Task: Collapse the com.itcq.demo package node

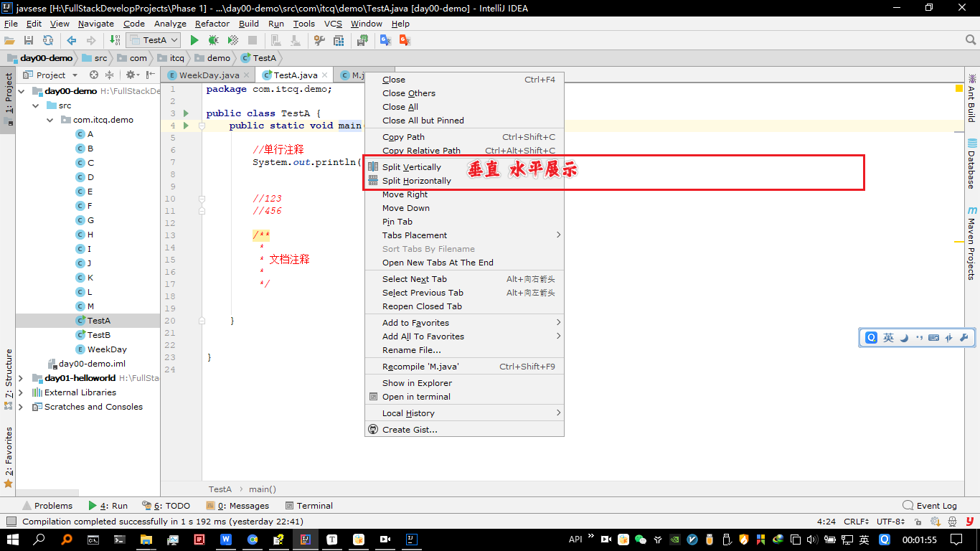Action: pos(50,120)
